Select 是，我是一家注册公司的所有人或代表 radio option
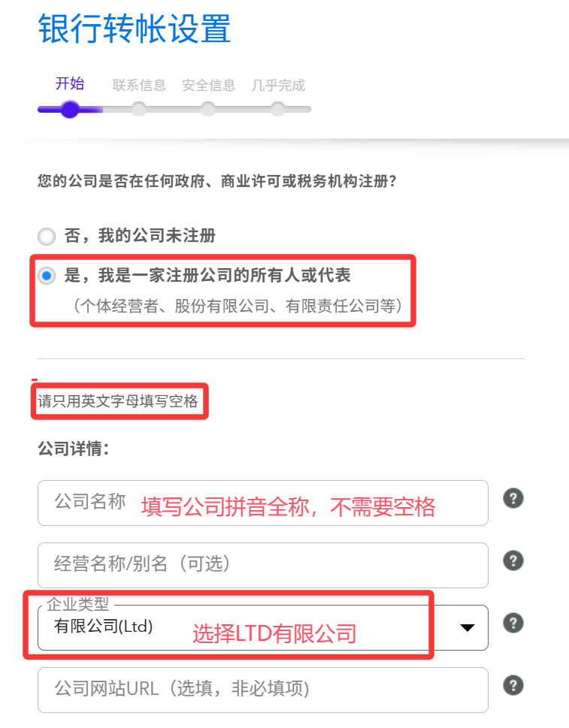569x728 pixels. coord(47,276)
